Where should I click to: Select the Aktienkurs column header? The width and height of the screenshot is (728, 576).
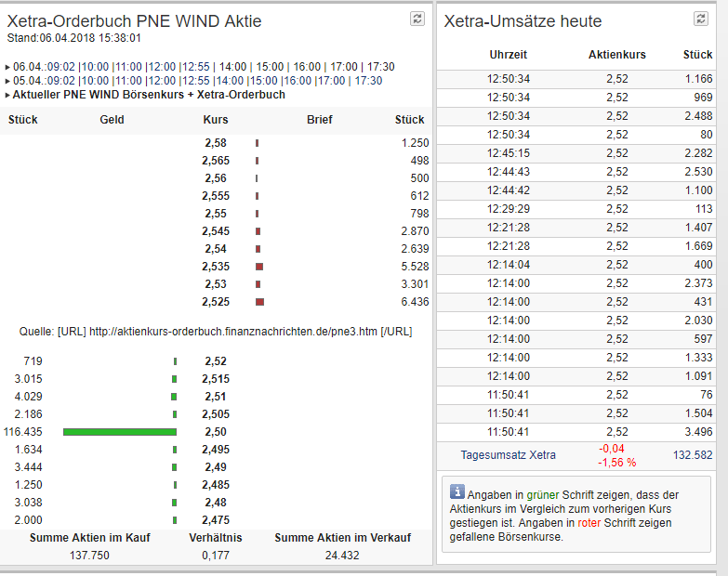[617, 55]
